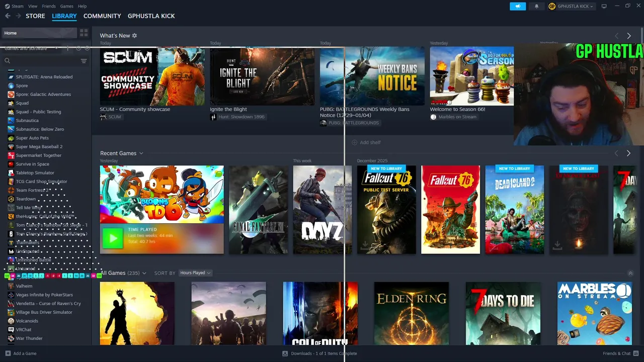Image resolution: width=644 pixels, height=362 pixels.
Task: Open Downloads status at bottom
Action: tap(320, 353)
